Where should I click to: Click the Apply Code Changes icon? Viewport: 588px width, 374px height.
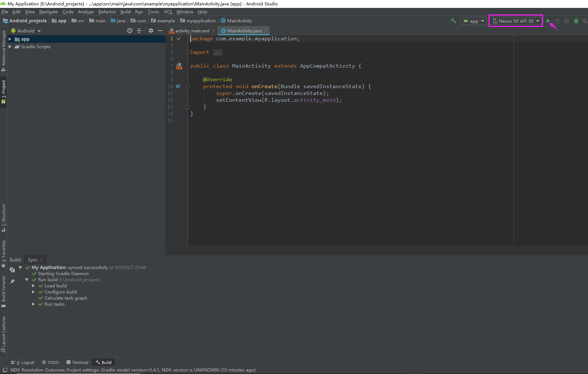tap(567, 21)
